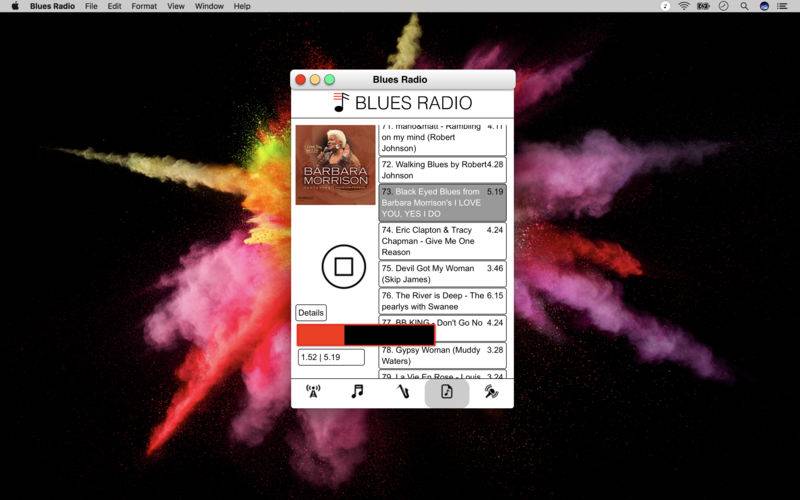This screenshot has height=500, width=800.
Task: Open the microphone tab icon
Action: click(491, 392)
